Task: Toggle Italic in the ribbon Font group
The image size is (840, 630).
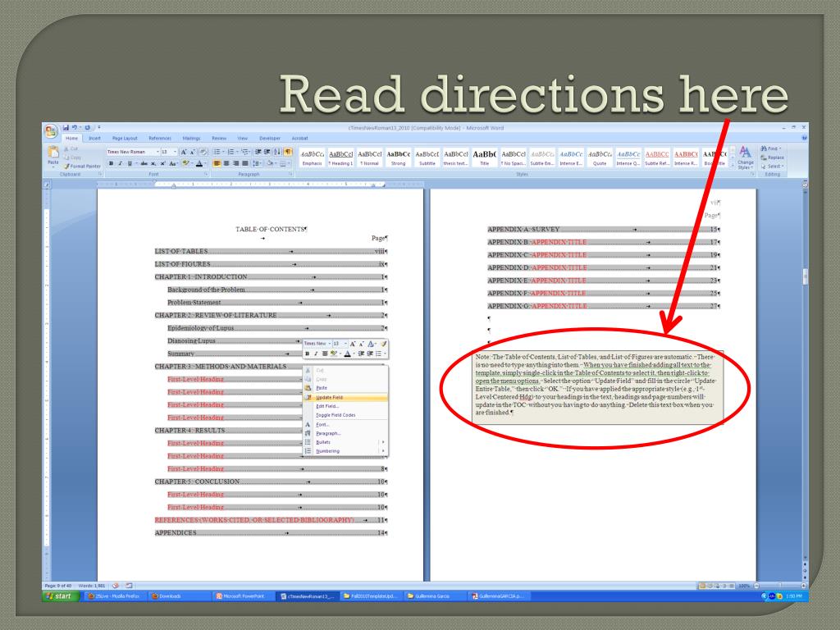Action: tap(120, 163)
